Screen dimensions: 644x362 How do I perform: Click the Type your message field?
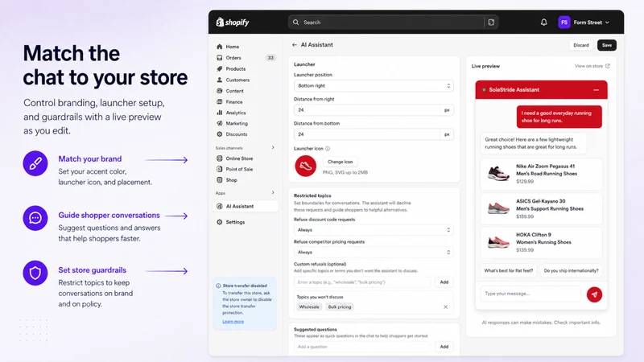pyautogui.click(x=530, y=294)
